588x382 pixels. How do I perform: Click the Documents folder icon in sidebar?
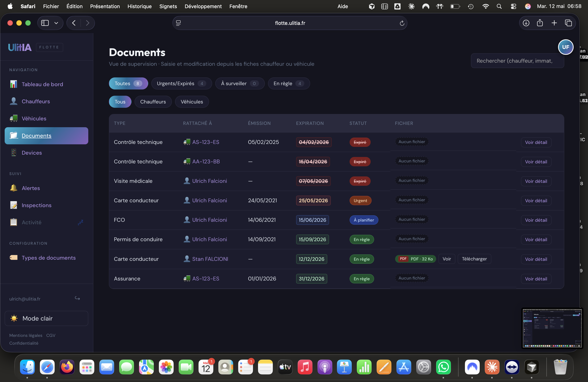click(x=14, y=135)
